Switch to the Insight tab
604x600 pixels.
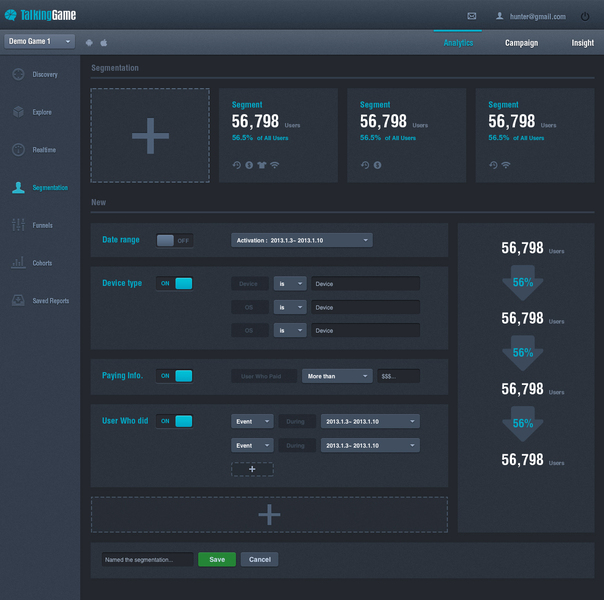582,43
